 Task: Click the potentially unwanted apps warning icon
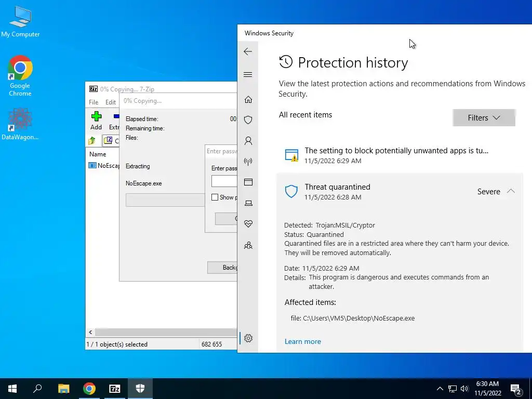pyautogui.click(x=291, y=155)
